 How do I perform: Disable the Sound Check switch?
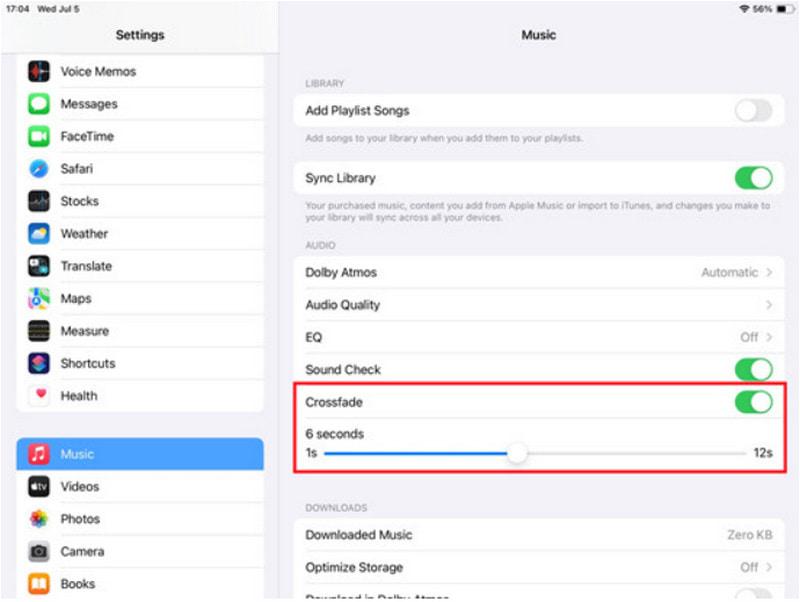point(754,369)
